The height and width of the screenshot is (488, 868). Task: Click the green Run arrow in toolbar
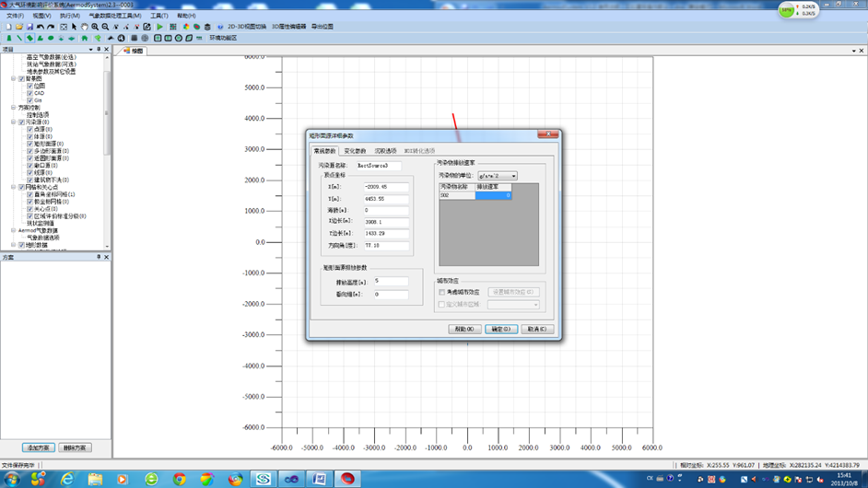click(x=160, y=27)
